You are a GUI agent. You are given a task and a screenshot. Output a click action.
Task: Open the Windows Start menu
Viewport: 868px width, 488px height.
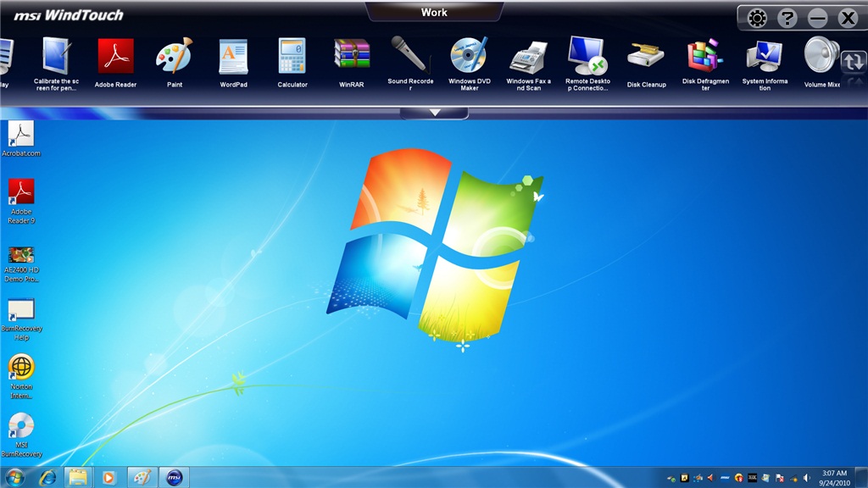coord(15,477)
